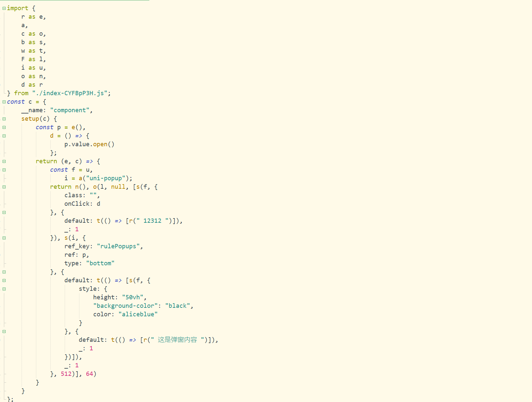Collapse the s(i, { block fold marker
This screenshot has width=532, height=402.
[x=4, y=238]
